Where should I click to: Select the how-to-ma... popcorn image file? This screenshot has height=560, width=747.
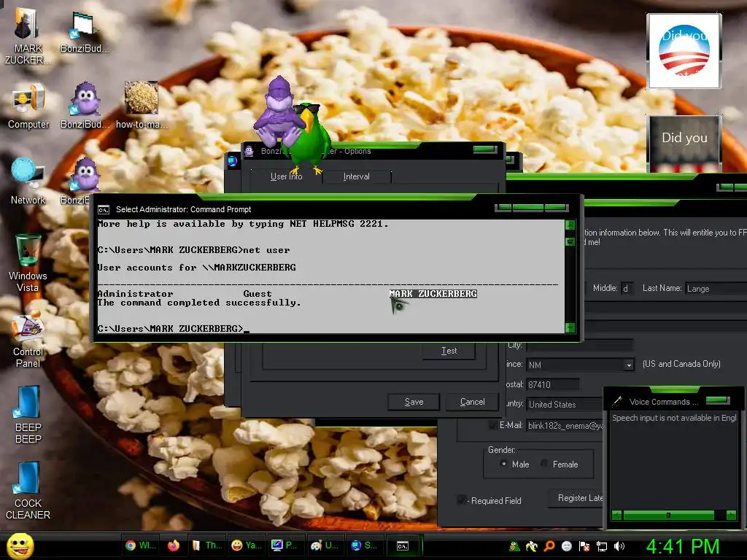141,106
